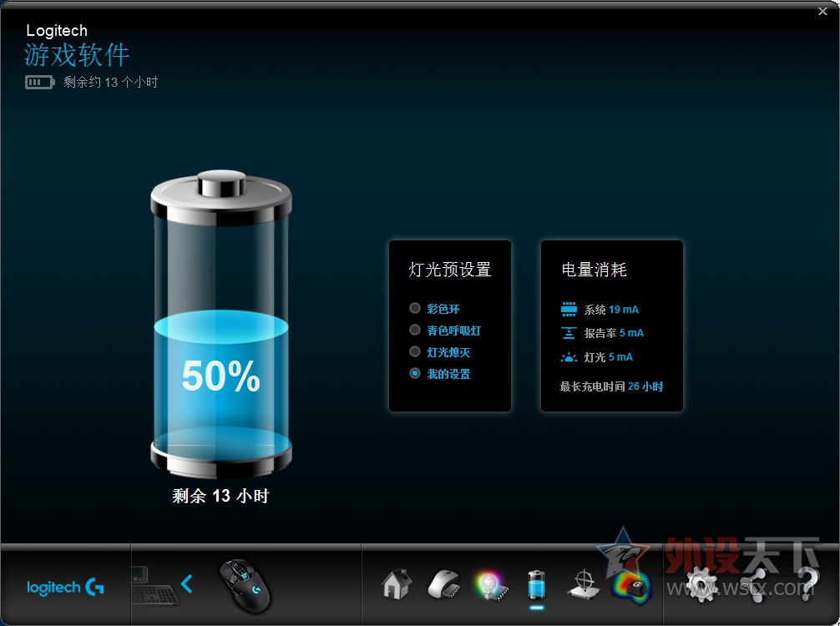Click the 报告率 report rate icon
This screenshot has height=626, width=840.
(x=569, y=332)
